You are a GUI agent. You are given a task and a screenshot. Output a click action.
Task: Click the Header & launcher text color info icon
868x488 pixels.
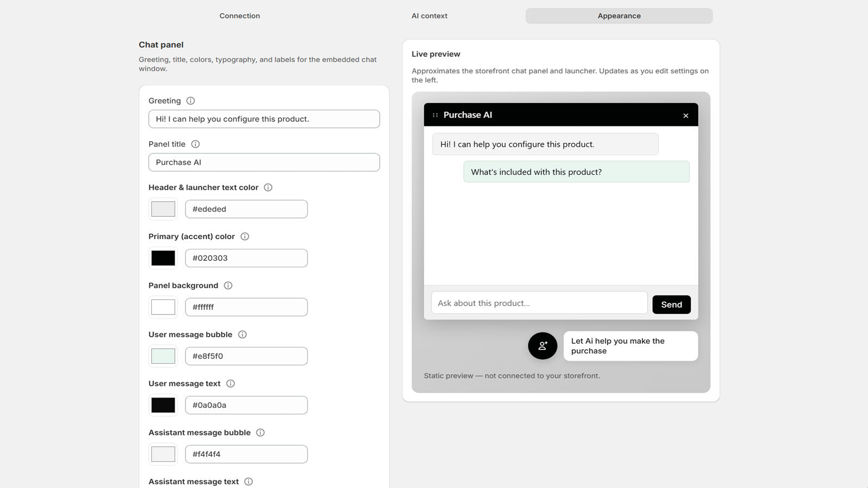(x=268, y=188)
